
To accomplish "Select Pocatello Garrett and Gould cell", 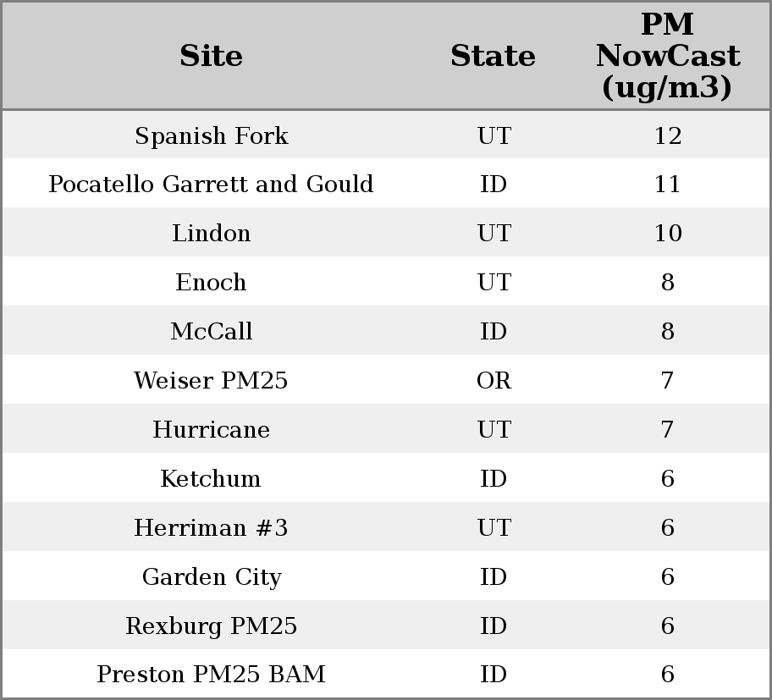I will pos(211,185).
